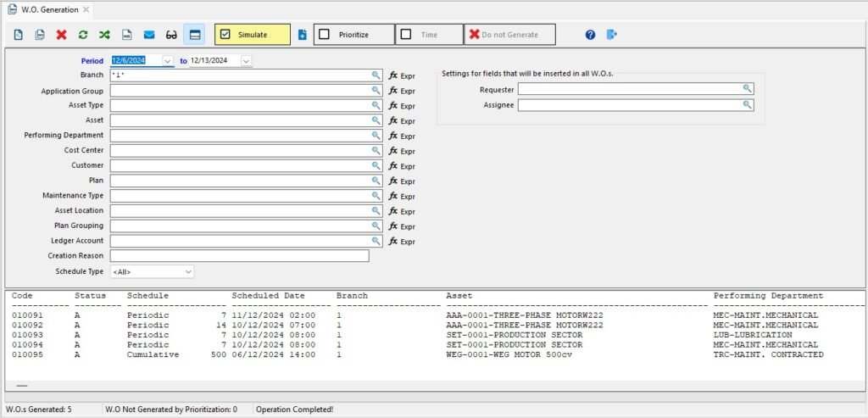The height and width of the screenshot is (418, 868).
Task: Click WEG-0001-WEG MOTOR 500cv asset text
Action: 509,354
